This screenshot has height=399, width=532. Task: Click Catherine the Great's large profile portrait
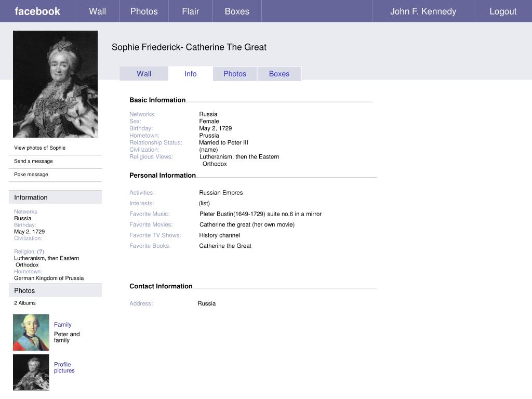[55, 84]
